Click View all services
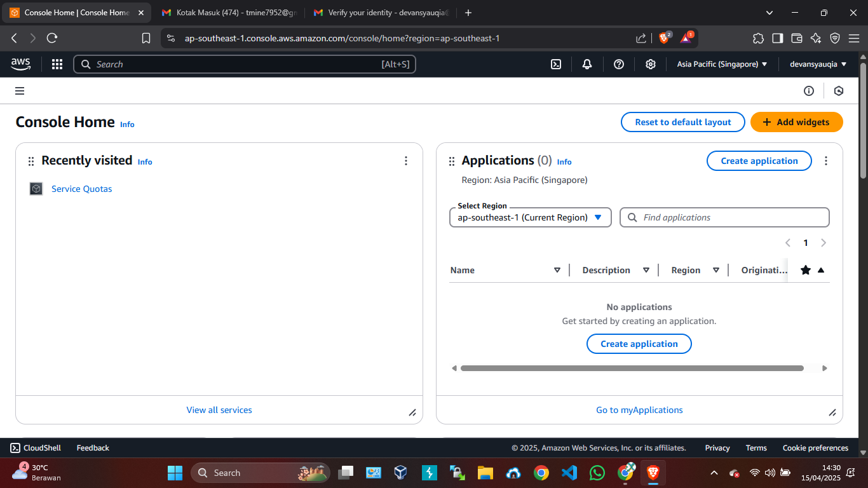The image size is (868, 488). coord(219,410)
